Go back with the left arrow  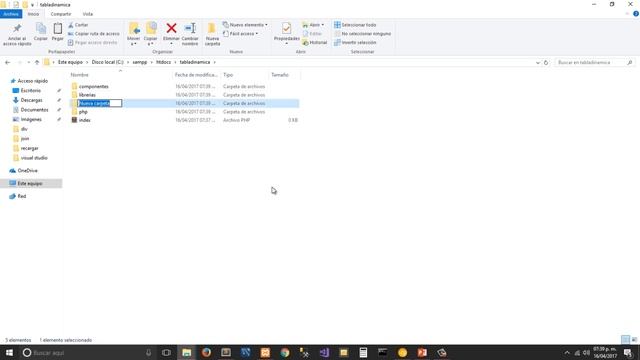[x=7, y=62]
